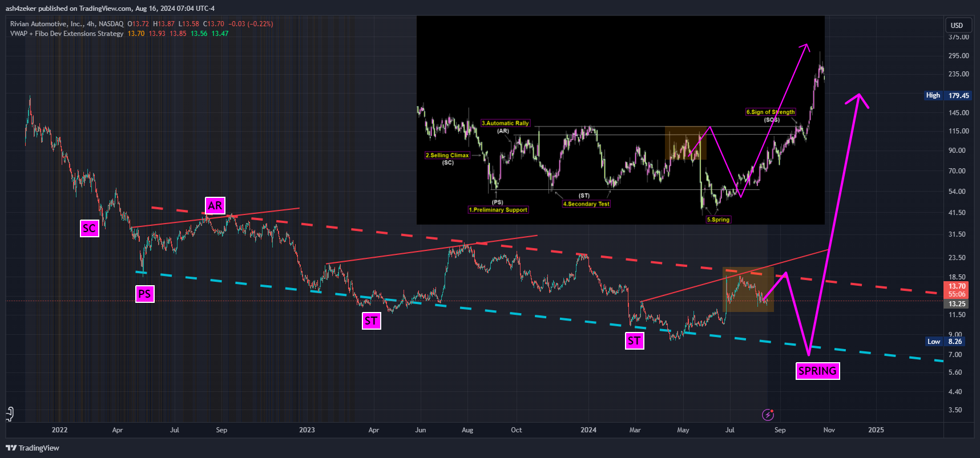This screenshot has height=458, width=980.
Task: Click the red current price label with countdown 55:06
Action: coord(957,290)
